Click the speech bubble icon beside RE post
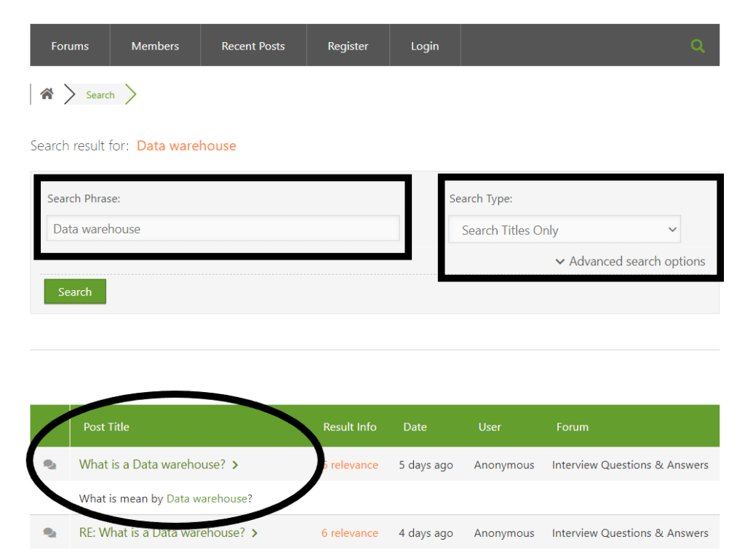Image resolution: width=745 pixels, height=560 pixels. coord(49,532)
